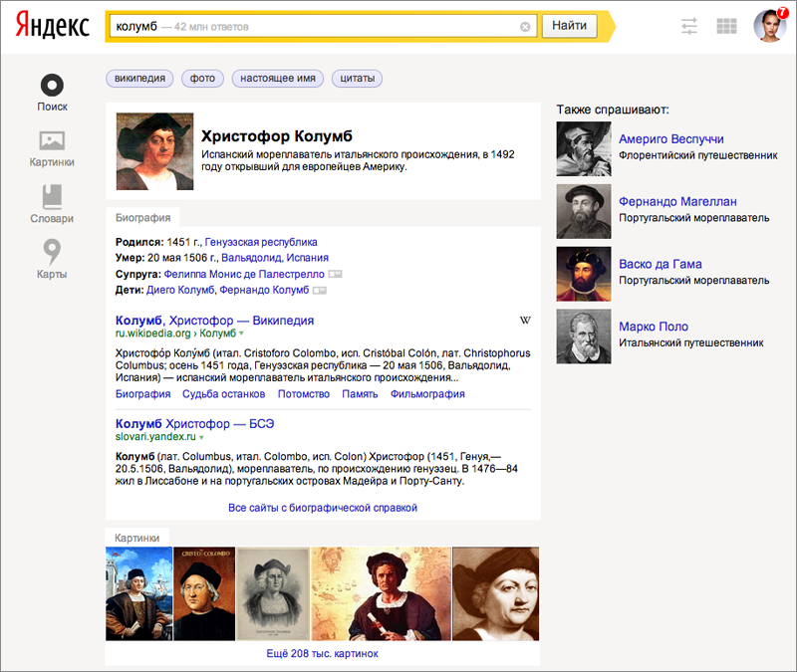The width and height of the screenshot is (797, 672).
Task: Open search settings sliders icon
Action: pos(689,26)
